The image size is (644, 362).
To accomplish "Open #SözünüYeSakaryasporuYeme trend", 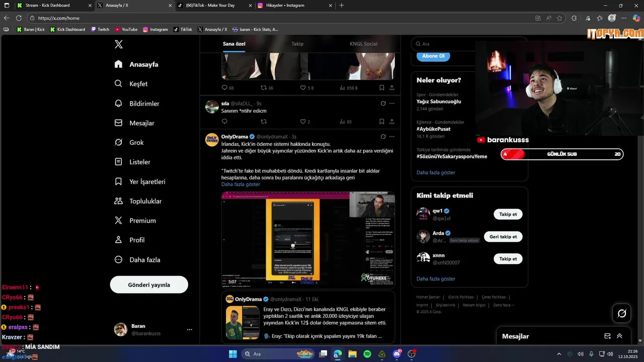I will pos(452,156).
